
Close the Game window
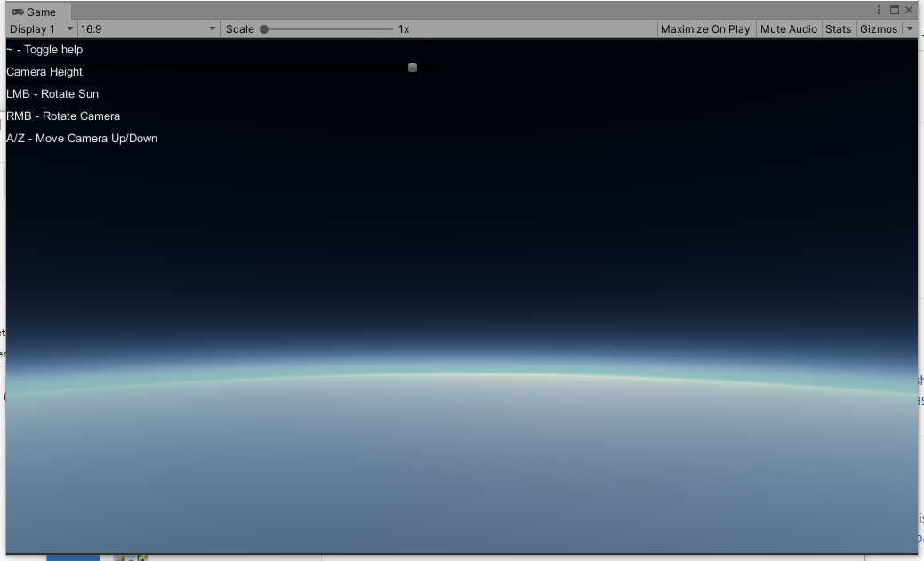[909, 10]
